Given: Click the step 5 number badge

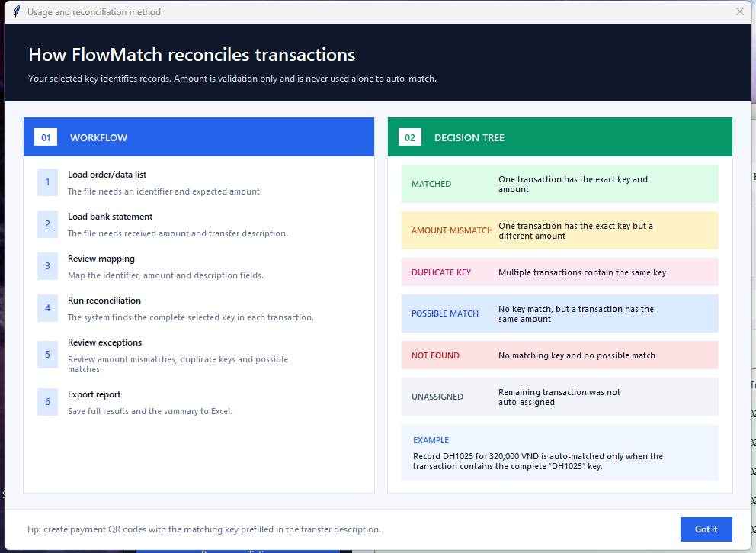Looking at the screenshot, I should pos(48,355).
